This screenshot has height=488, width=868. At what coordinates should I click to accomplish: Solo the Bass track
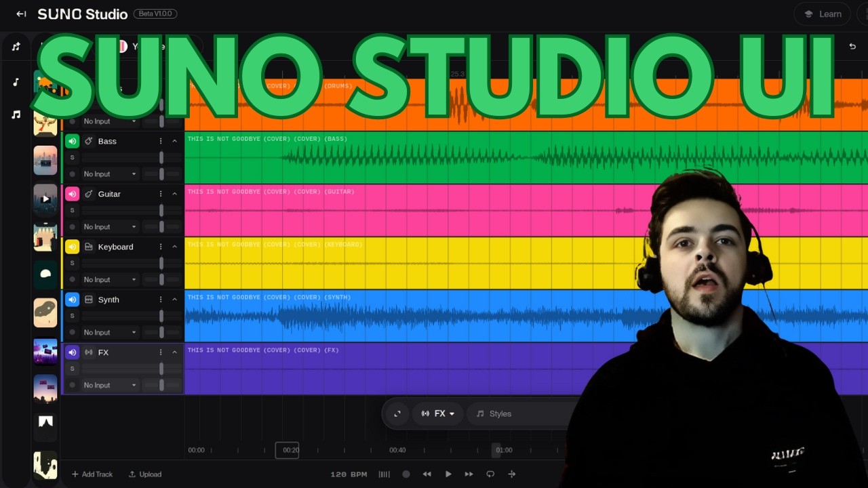click(x=73, y=157)
